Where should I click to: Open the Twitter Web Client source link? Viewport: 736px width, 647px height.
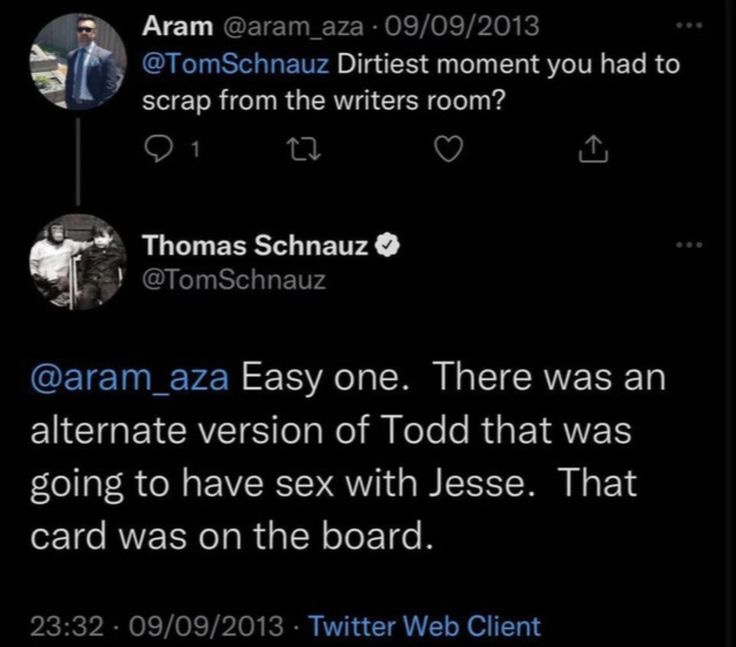coord(424,626)
